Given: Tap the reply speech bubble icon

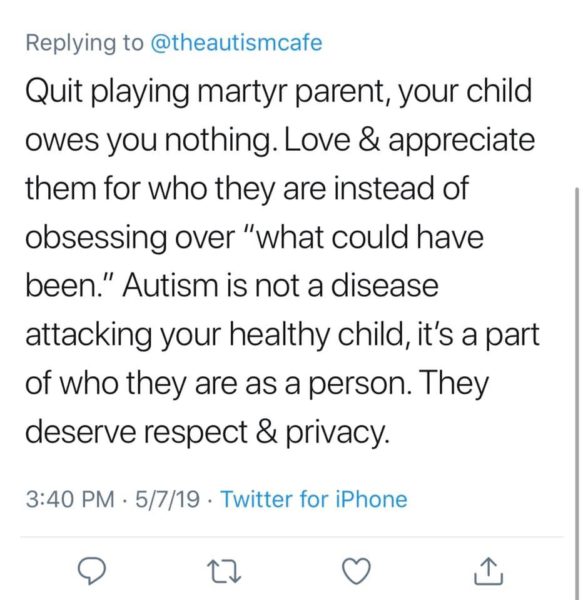Looking at the screenshot, I should [x=91, y=571].
